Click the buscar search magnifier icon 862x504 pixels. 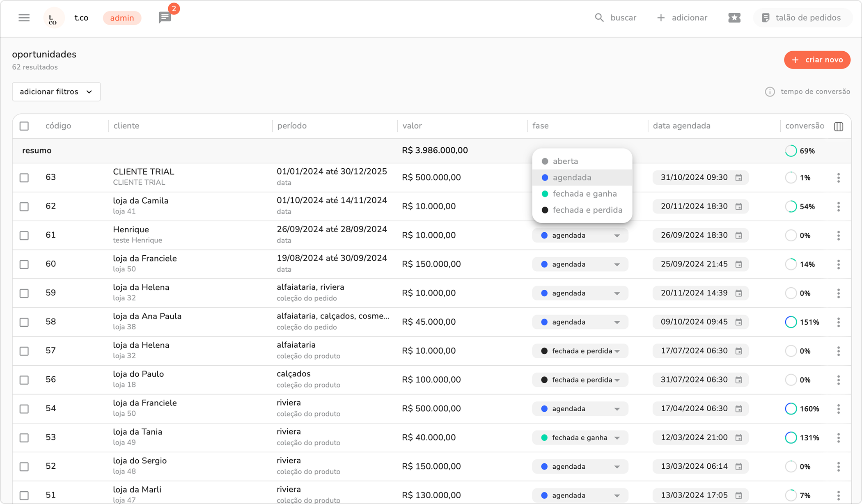[x=599, y=18]
